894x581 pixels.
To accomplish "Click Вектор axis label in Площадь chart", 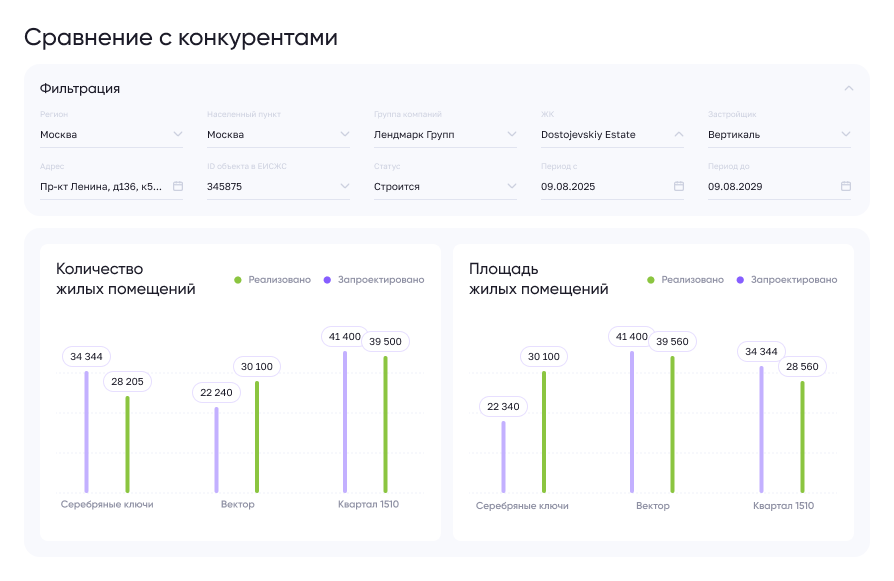I will pos(653,506).
